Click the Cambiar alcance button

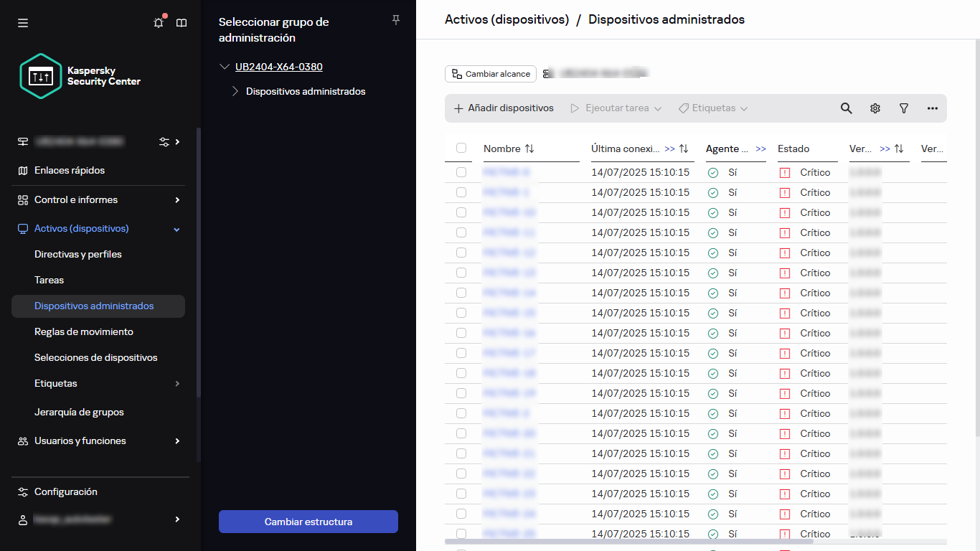[490, 74]
